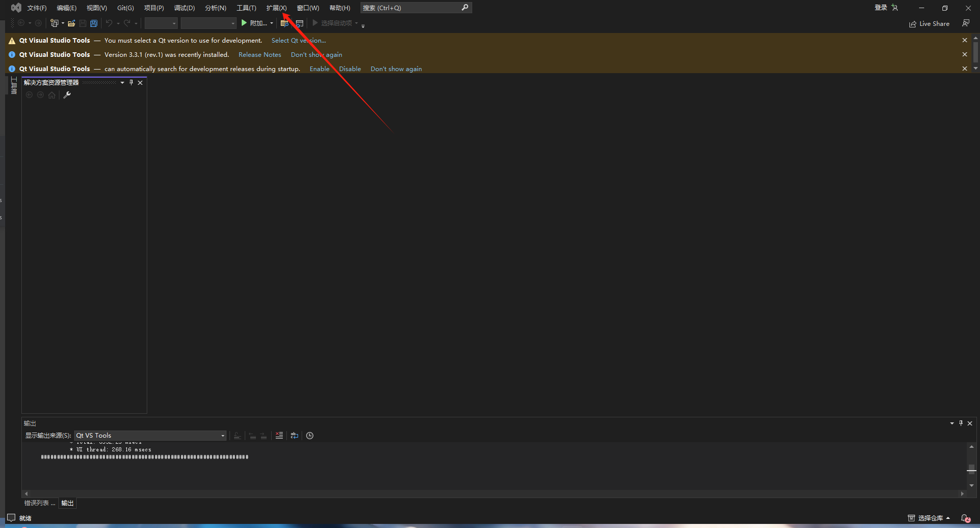This screenshot has height=528, width=980.
Task: Open the 扩展(X) menu
Action: (x=276, y=8)
